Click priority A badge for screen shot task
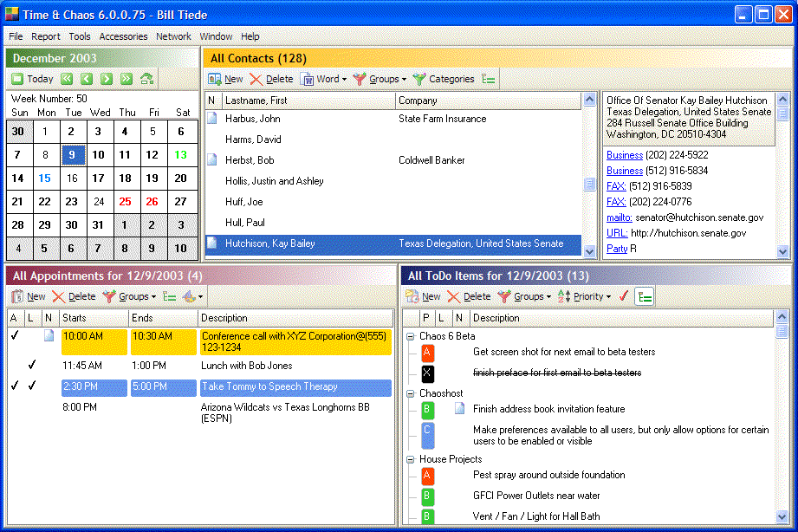This screenshot has width=798, height=532. (427, 352)
